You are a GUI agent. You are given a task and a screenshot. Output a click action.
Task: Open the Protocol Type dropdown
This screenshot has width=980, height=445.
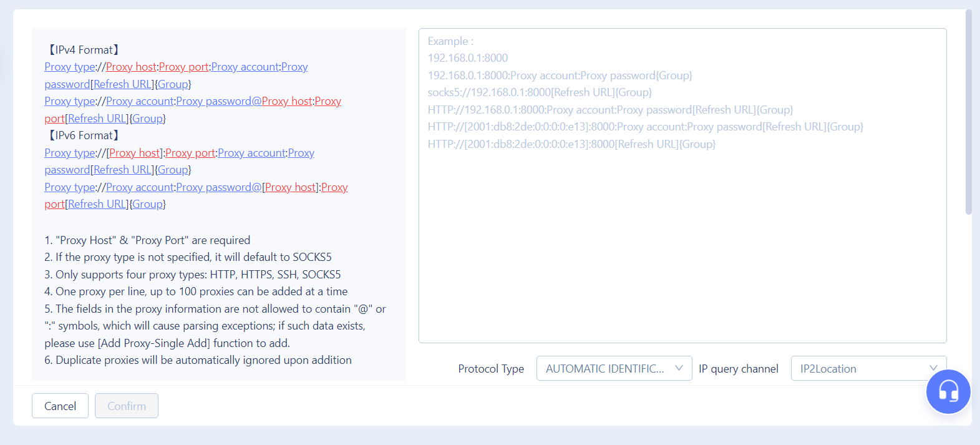pyautogui.click(x=614, y=369)
